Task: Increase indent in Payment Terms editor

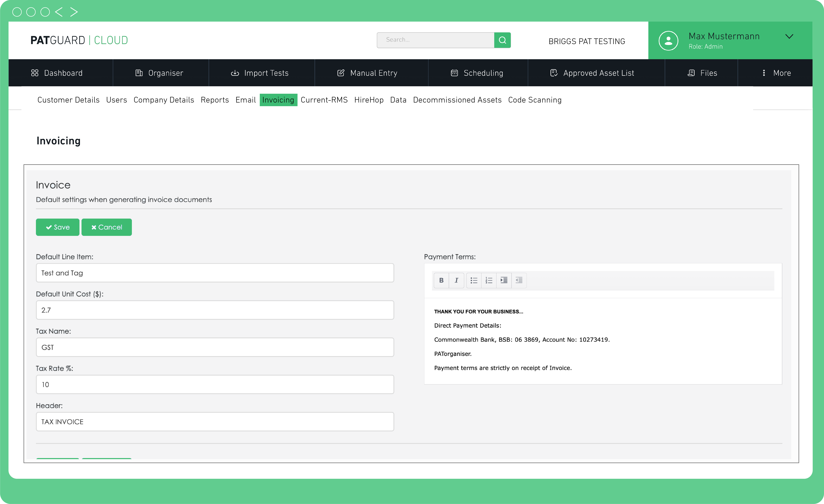Action: click(504, 280)
